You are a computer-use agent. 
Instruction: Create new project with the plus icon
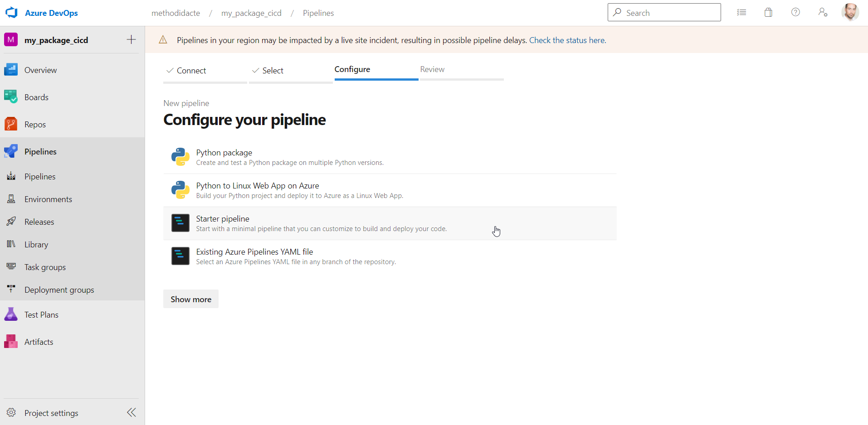coord(131,39)
